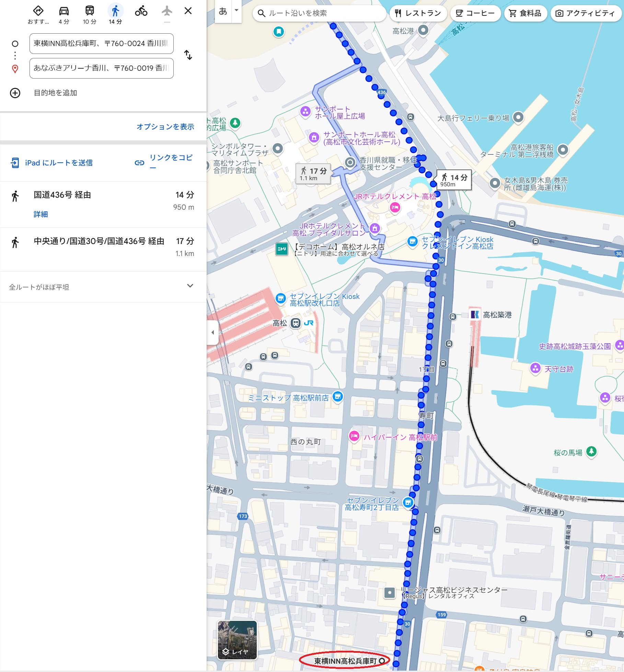Click the サンポートホール屋上広場 pin

point(305,111)
